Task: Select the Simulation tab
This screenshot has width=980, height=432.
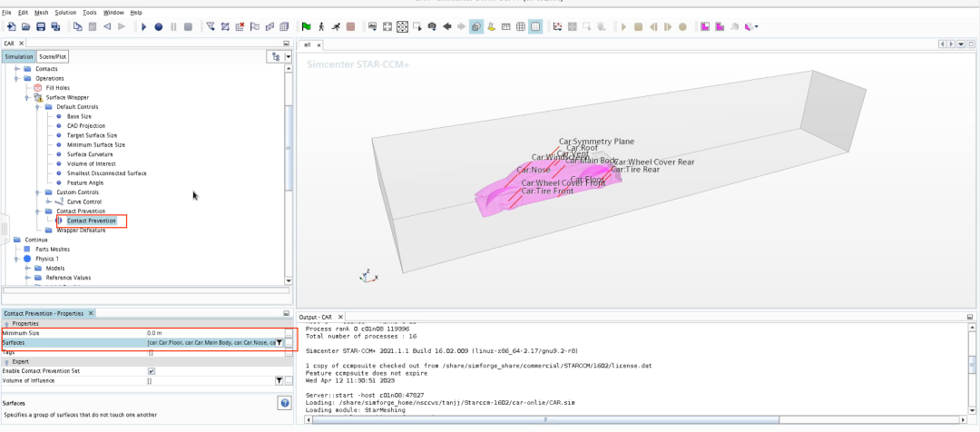Action: click(x=19, y=57)
